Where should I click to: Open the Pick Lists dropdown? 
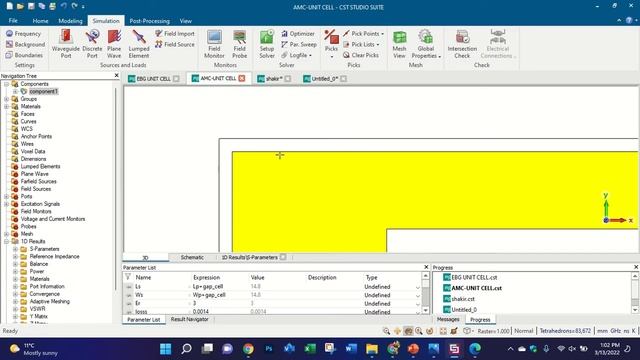click(x=361, y=44)
